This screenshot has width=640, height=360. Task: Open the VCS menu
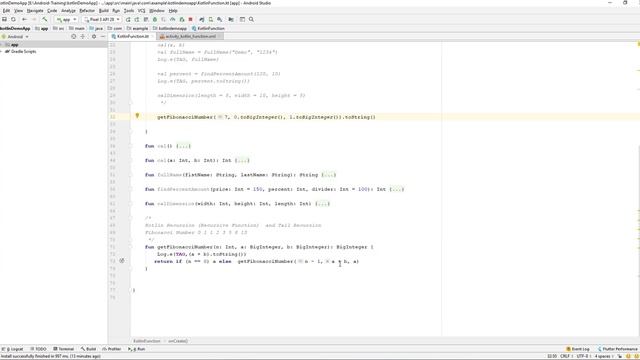pos(142,11)
